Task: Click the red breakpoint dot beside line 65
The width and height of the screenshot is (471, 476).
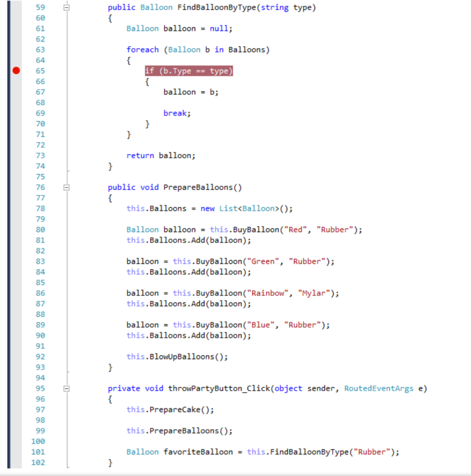Action: pyautogui.click(x=16, y=71)
